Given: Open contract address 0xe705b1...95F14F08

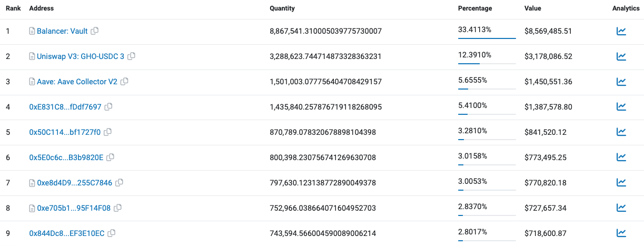Looking at the screenshot, I should tap(74, 208).
